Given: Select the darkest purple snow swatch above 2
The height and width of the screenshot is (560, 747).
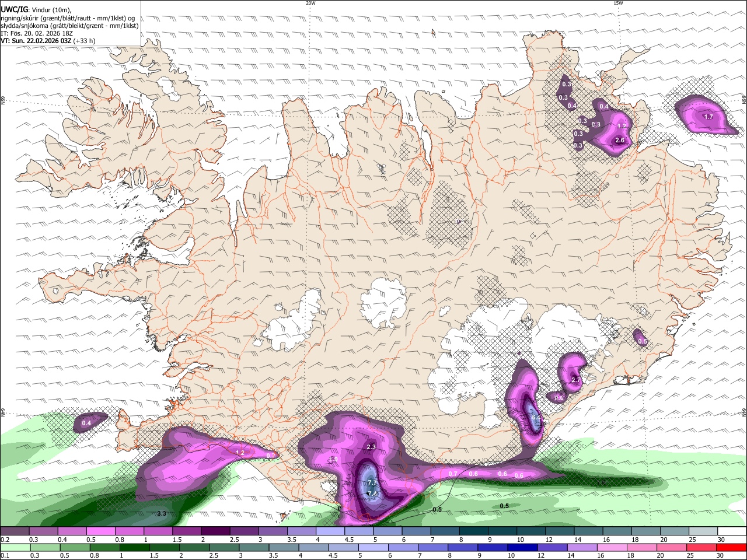Looking at the screenshot, I should tap(215, 531).
